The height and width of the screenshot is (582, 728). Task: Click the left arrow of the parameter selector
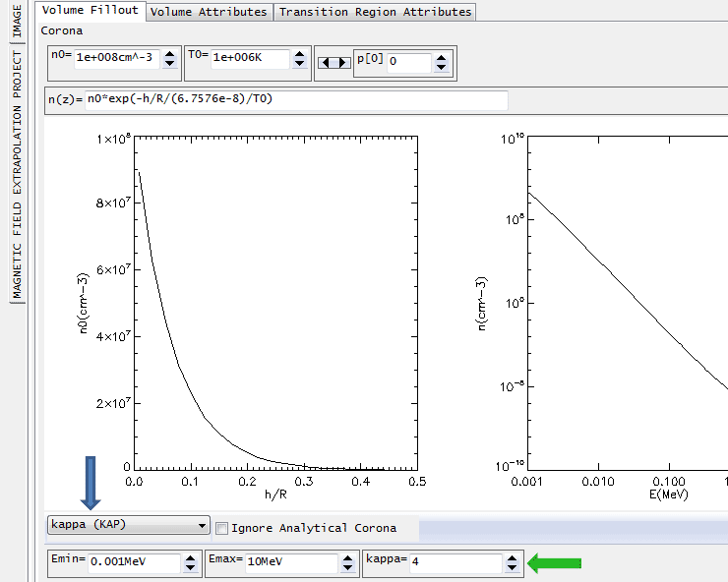click(326, 63)
